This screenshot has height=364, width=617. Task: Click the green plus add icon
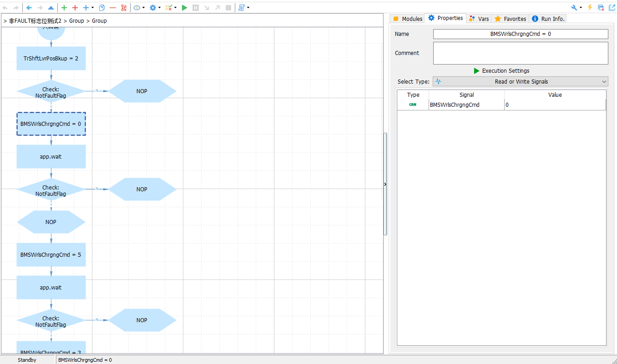pyautogui.click(x=64, y=8)
